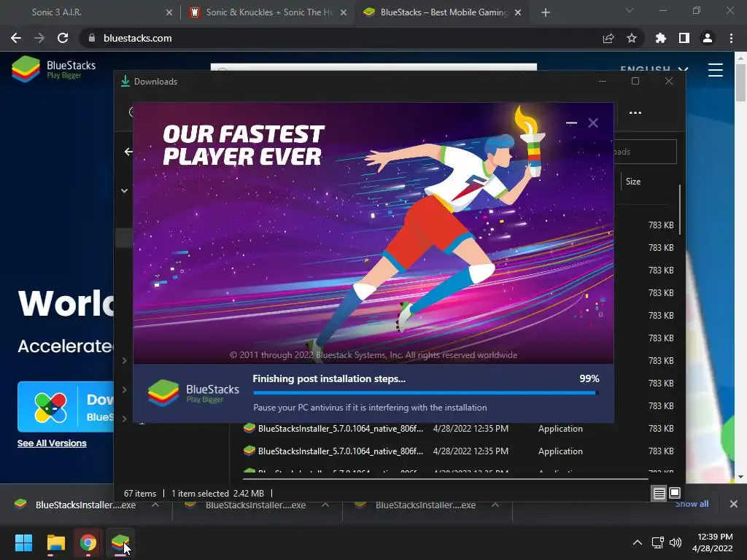Open Chrome's three-dot menu
The height and width of the screenshot is (560, 747).
coord(731,38)
